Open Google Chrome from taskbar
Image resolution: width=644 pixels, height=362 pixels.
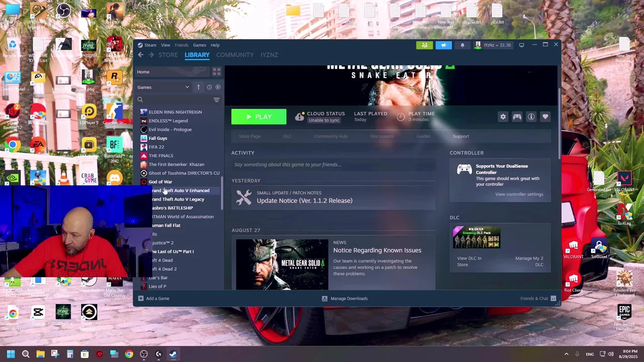tap(129, 354)
